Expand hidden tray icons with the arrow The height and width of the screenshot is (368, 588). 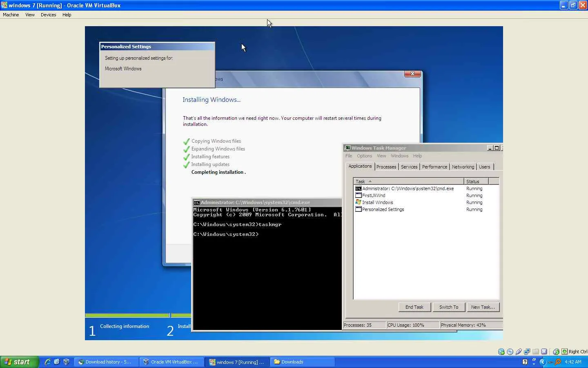pos(542,362)
